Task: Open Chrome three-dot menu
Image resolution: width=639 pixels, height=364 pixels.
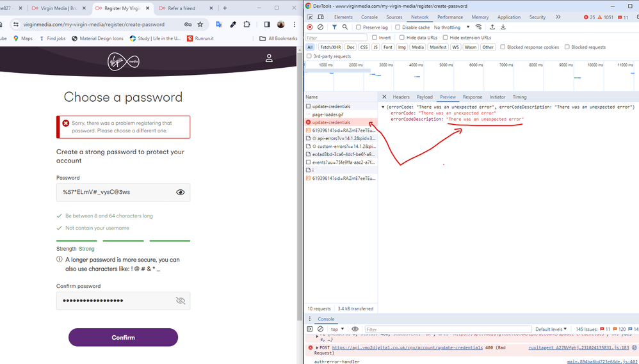Action: [x=295, y=24]
